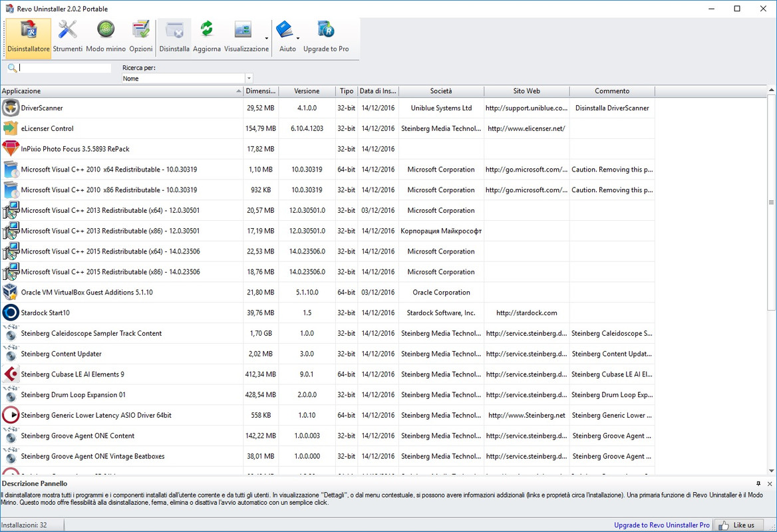Screen dimensions: 777x532
Task: Select Visual C++ 2013 (x64) icon
Action: click(11, 210)
